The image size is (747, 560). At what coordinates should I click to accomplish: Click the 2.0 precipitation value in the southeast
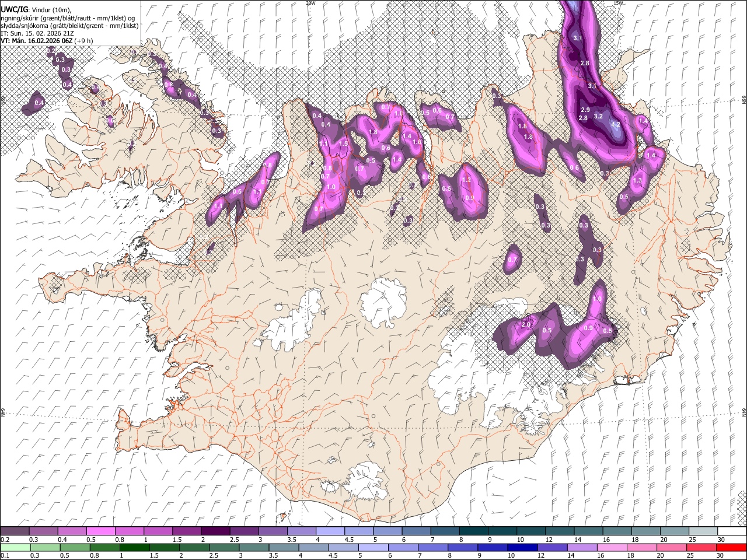pos(526,324)
